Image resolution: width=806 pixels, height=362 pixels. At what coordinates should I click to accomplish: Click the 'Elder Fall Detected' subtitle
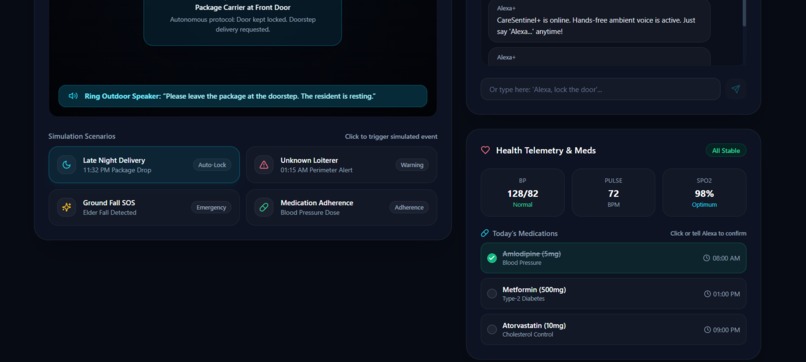[109, 212]
